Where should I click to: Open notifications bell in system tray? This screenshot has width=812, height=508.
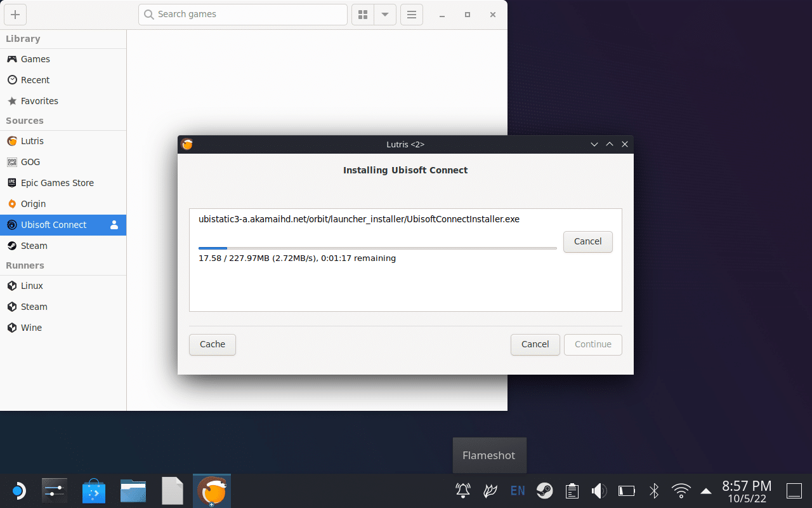click(463, 490)
